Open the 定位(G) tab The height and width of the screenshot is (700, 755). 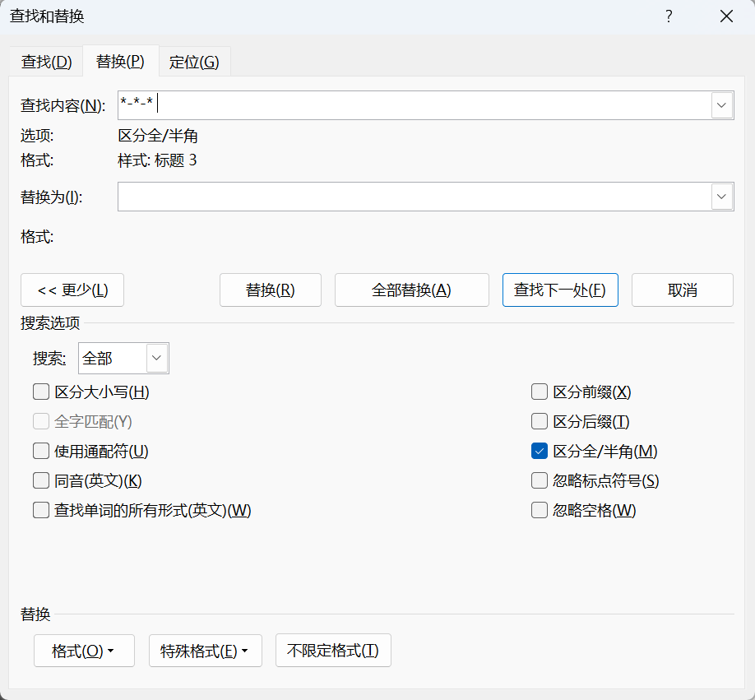(194, 62)
